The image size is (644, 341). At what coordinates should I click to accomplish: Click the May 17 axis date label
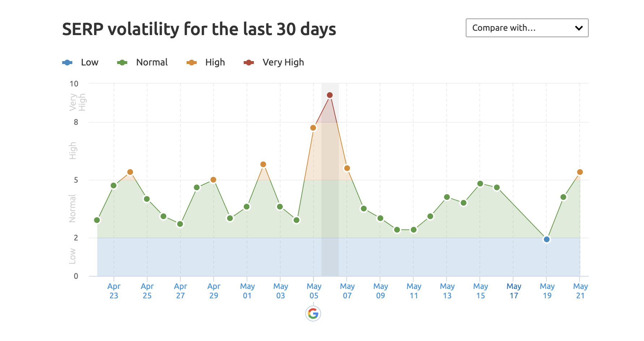click(x=514, y=291)
